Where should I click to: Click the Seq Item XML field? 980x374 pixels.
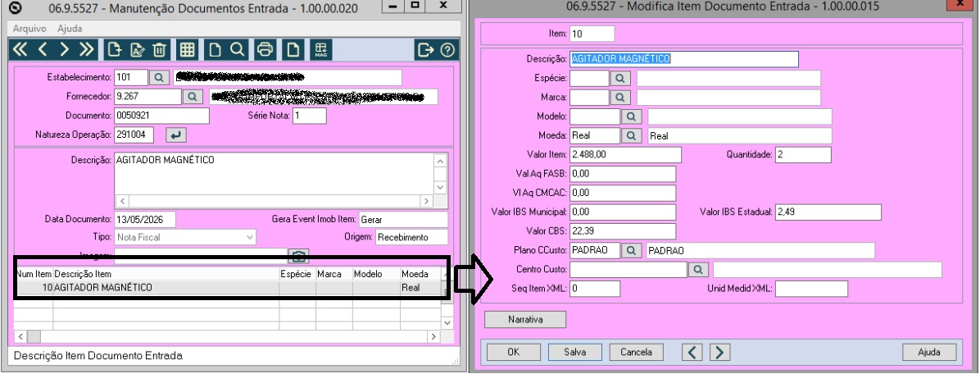pos(595,289)
